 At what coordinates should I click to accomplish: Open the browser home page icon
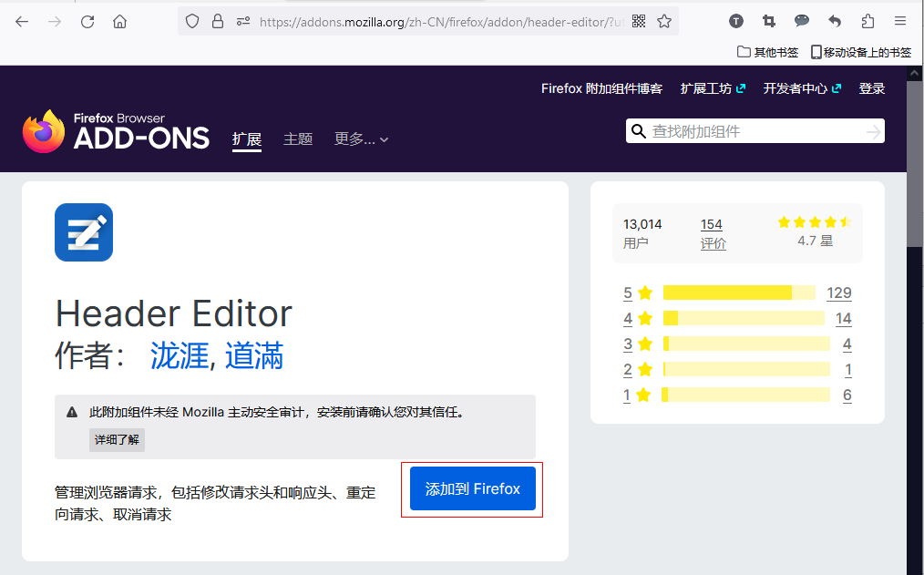tap(119, 22)
